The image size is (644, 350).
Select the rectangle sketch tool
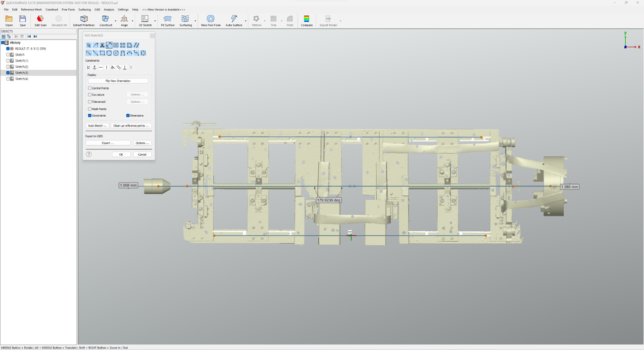[102, 53]
